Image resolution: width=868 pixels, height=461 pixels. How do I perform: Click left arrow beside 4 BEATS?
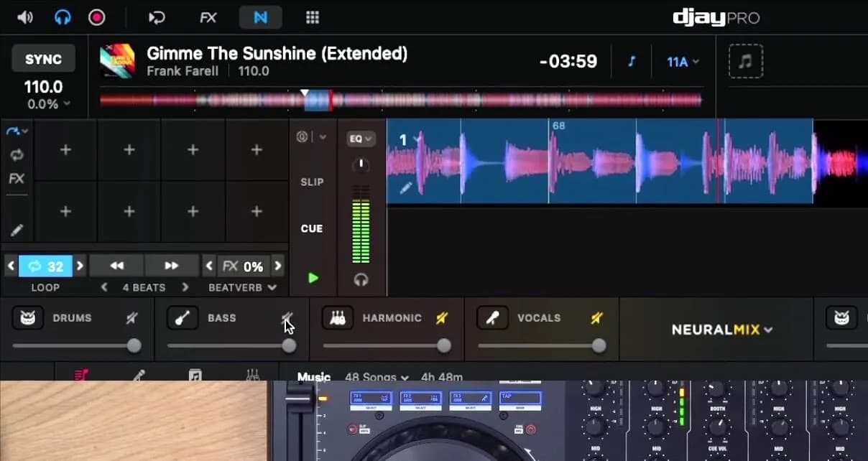[104, 287]
